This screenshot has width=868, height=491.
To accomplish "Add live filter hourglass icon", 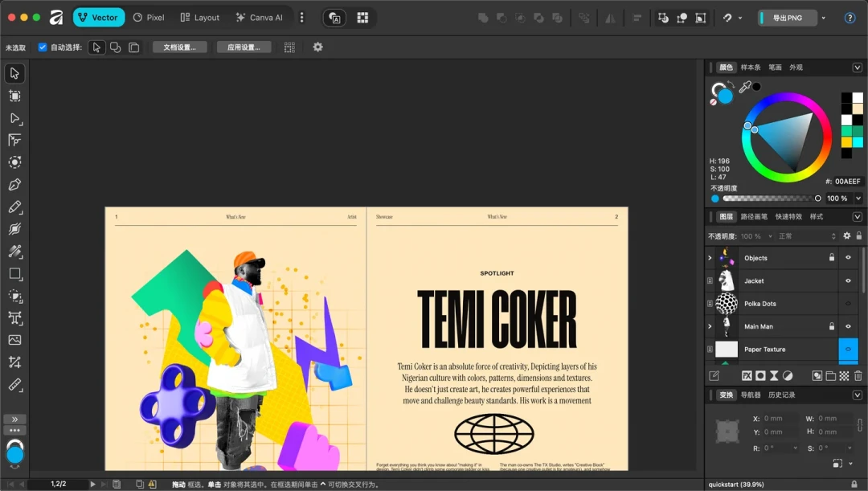I will coord(774,376).
